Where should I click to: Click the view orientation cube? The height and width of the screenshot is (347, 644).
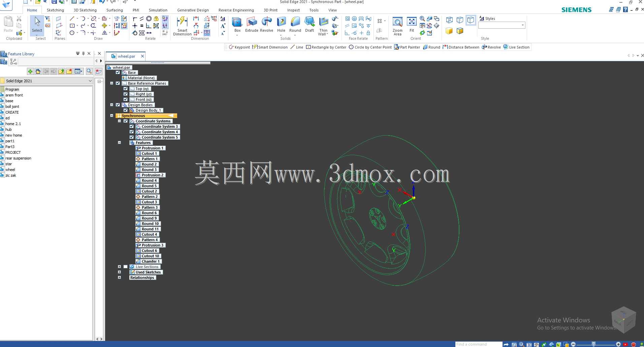pos(623,320)
